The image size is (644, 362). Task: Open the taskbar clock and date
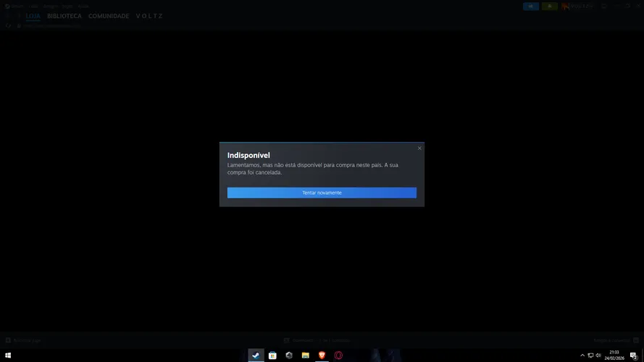pos(614,355)
